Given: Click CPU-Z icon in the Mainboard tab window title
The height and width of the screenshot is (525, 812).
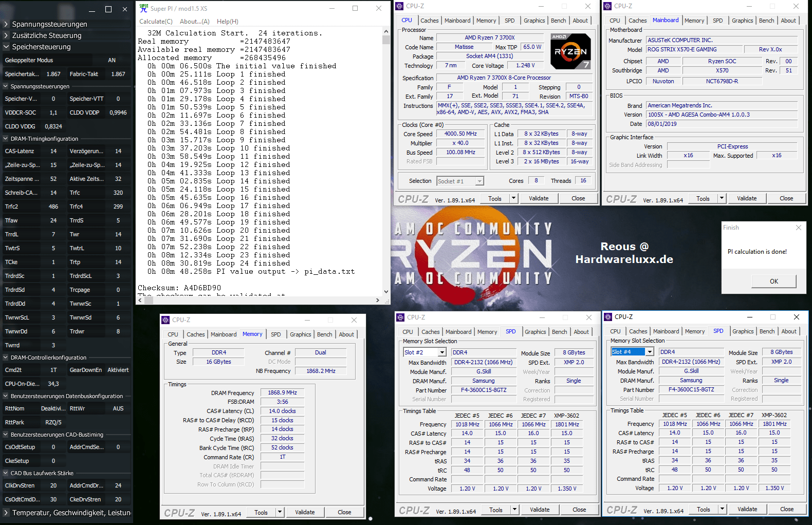Looking at the screenshot, I should [607, 6].
